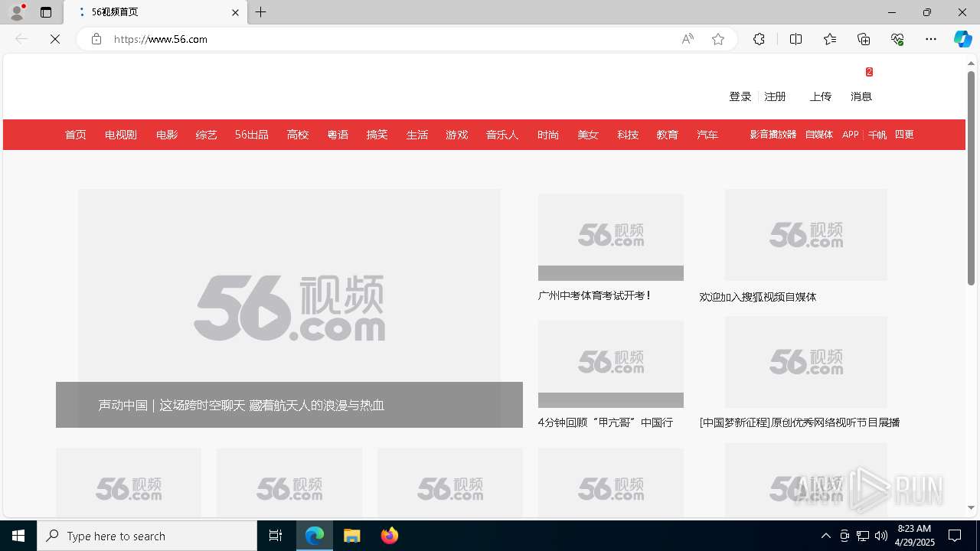
Task: Open the Extensions icon
Action: click(x=759, y=39)
